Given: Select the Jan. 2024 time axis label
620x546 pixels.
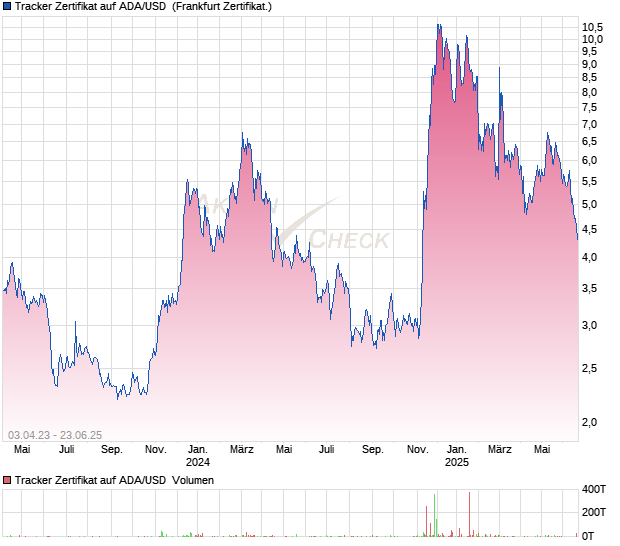Looking at the screenshot, I should [x=198, y=456].
